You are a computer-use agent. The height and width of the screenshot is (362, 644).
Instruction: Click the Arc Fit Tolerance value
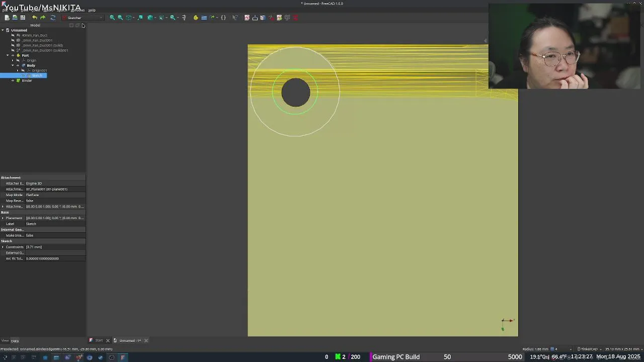(x=55, y=258)
